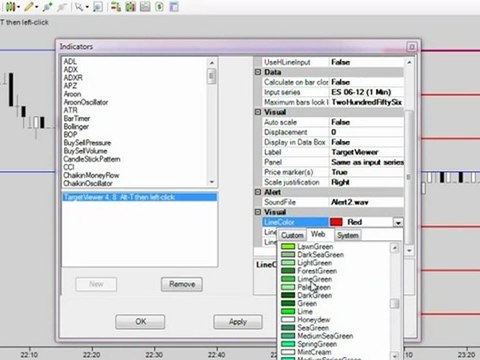This screenshot has width=480, height=360.
Task: Select BuySellPressure in the indicator list
Action: pyautogui.click(x=87, y=143)
